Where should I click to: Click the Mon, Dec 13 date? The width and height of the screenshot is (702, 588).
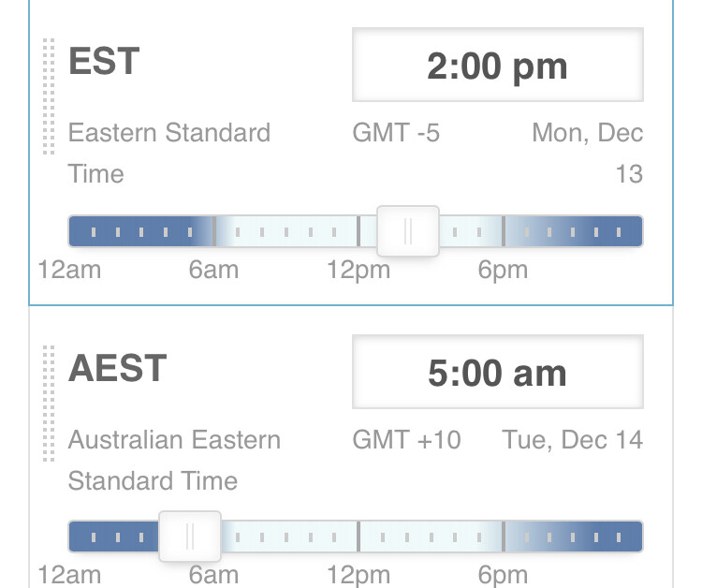coord(588,154)
